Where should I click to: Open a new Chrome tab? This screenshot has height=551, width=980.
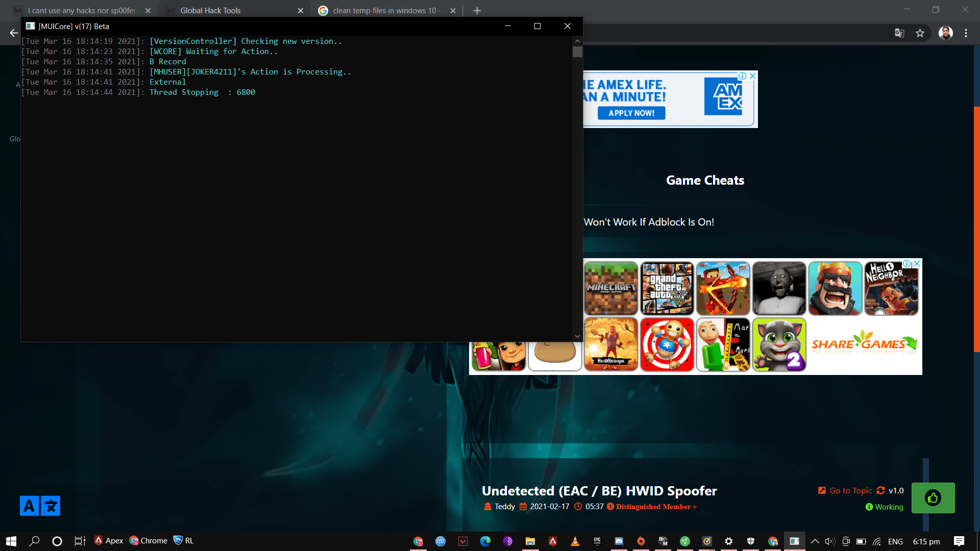477,10
